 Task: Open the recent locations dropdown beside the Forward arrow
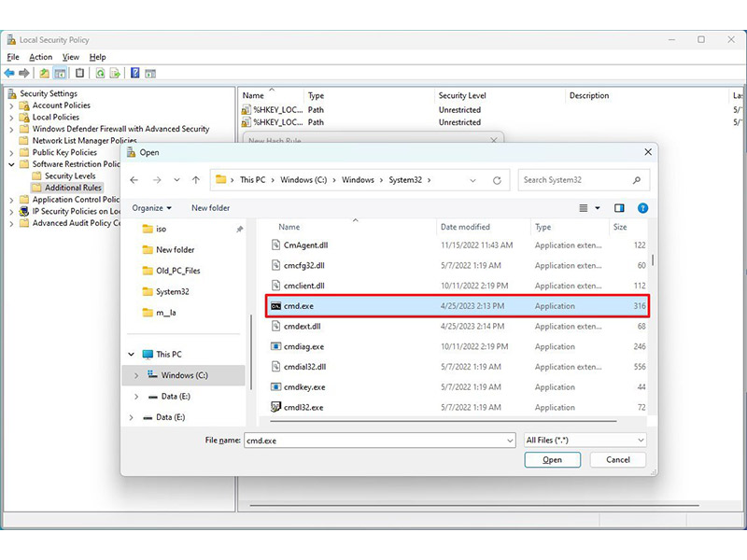pos(176,180)
